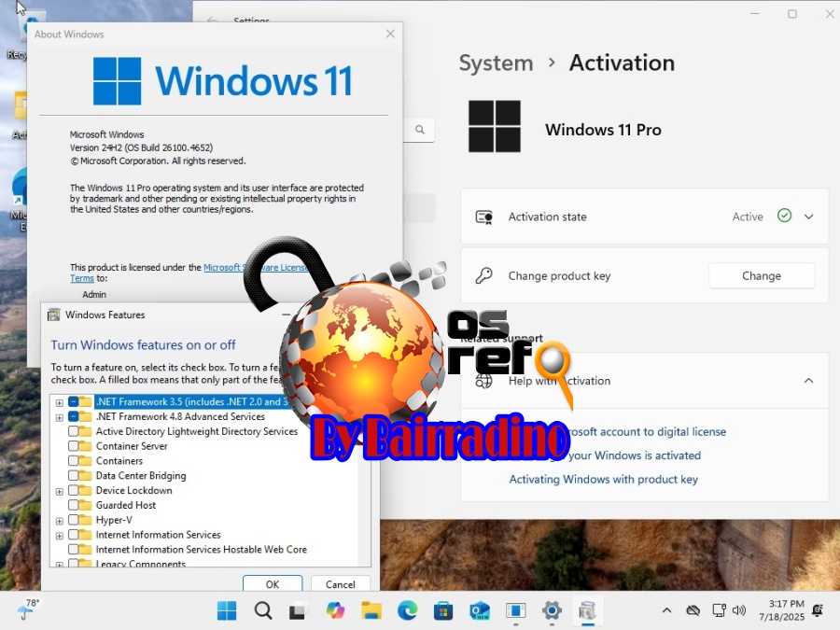Enable the Device Lockdown checkbox

pyautogui.click(x=74, y=490)
